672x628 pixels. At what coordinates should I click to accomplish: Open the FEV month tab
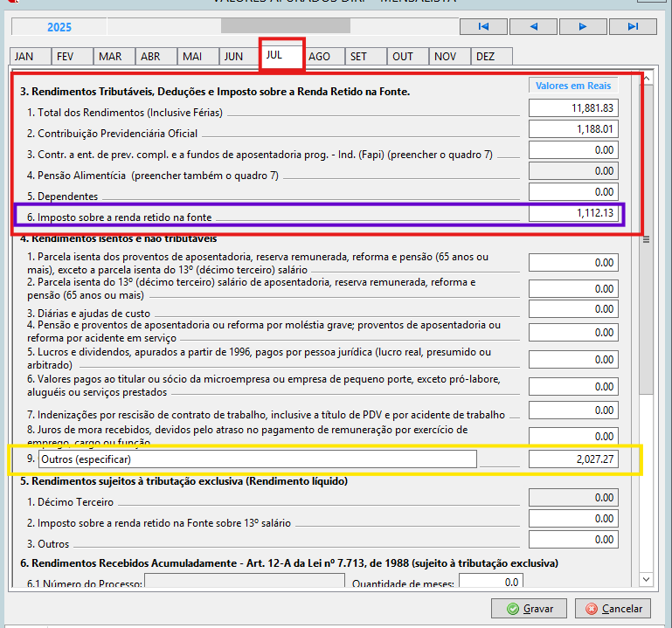(72, 56)
